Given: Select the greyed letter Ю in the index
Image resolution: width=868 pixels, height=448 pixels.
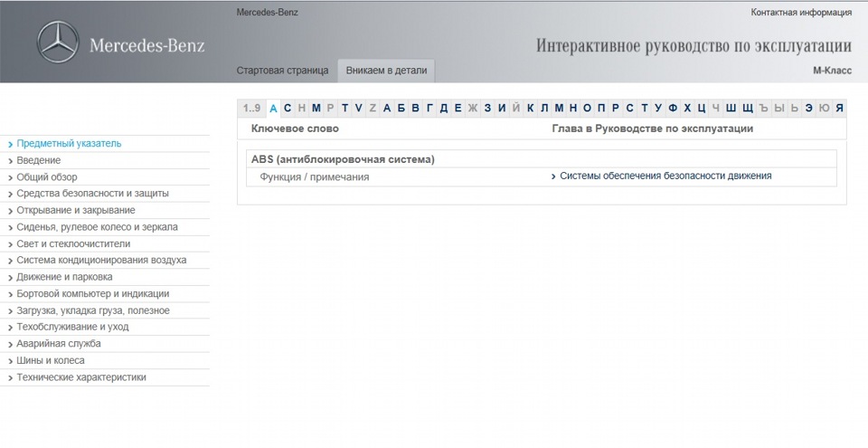Looking at the screenshot, I should coord(824,108).
